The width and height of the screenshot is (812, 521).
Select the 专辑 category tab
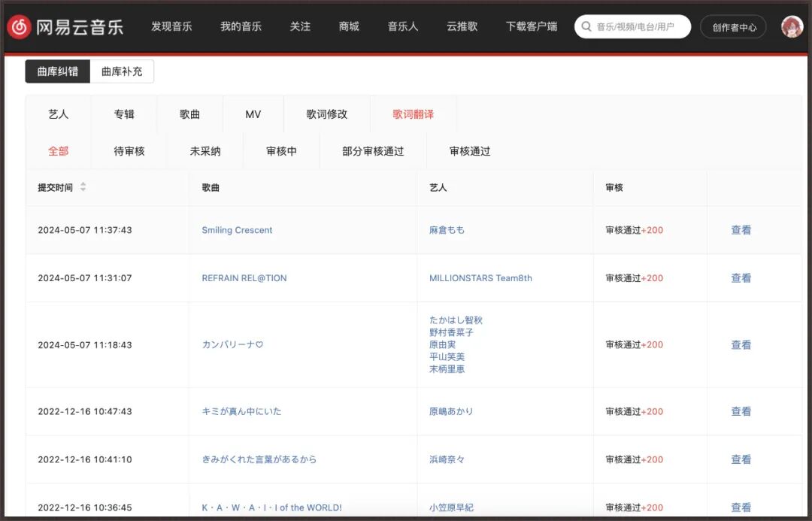coord(124,114)
